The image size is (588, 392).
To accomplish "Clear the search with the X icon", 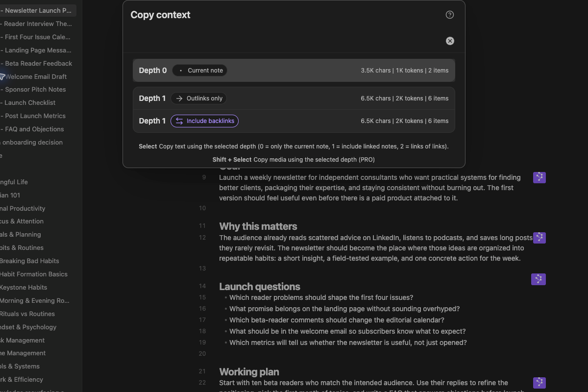I will tap(450, 41).
